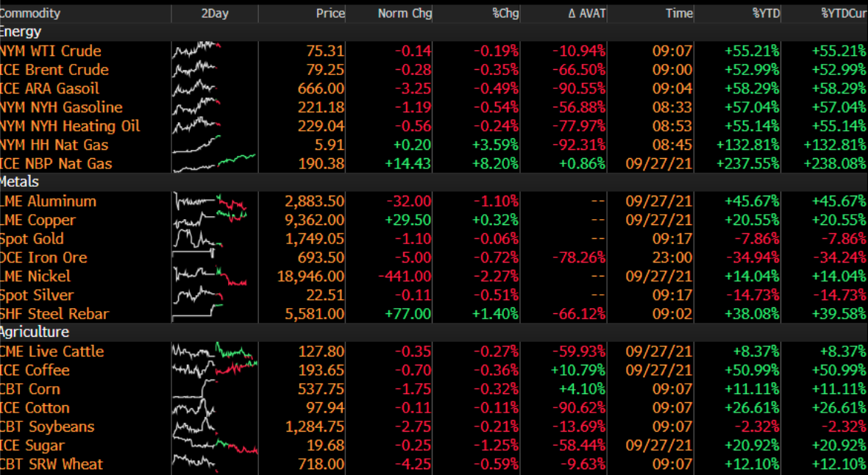868x475 pixels.
Task: Select ICE Sugar commodity
Action: tap(32, 446)
